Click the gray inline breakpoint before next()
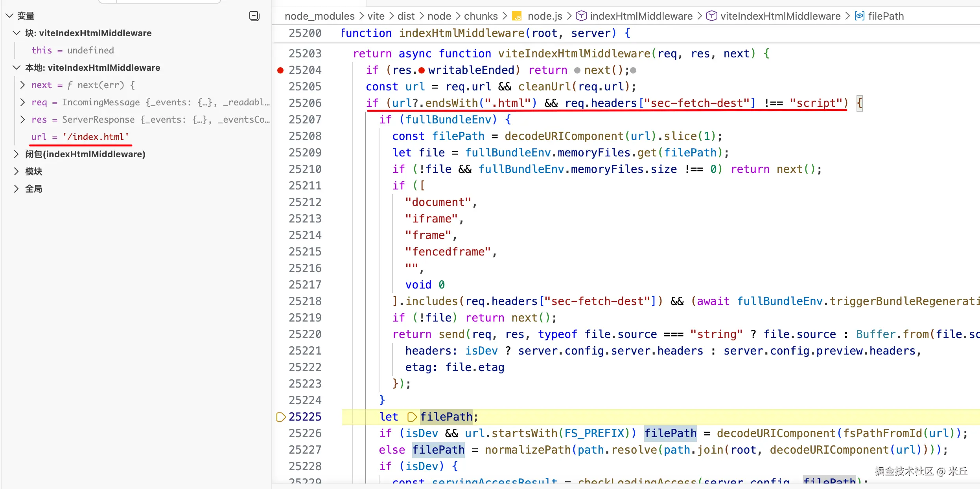The width and height of the screenshot is (980, 489). (577, 70)
